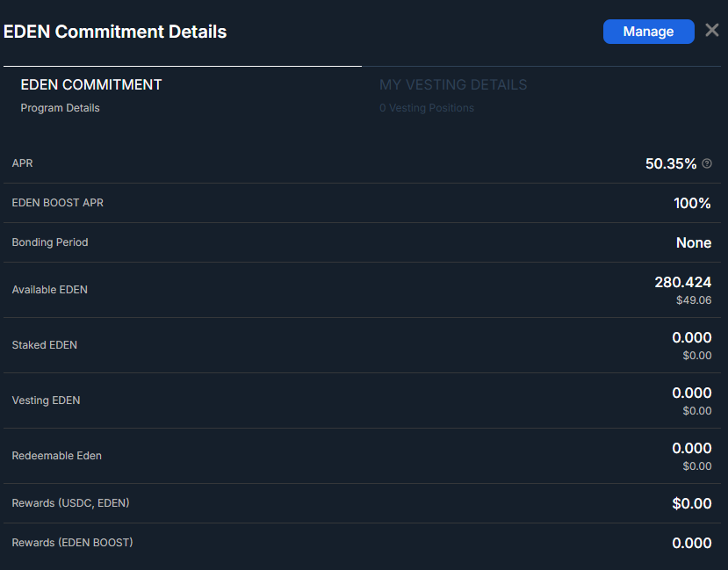This screenshot has width=728, height=570.
Task: Click the EDEN Commitment Details title
Action: (115, 32)
